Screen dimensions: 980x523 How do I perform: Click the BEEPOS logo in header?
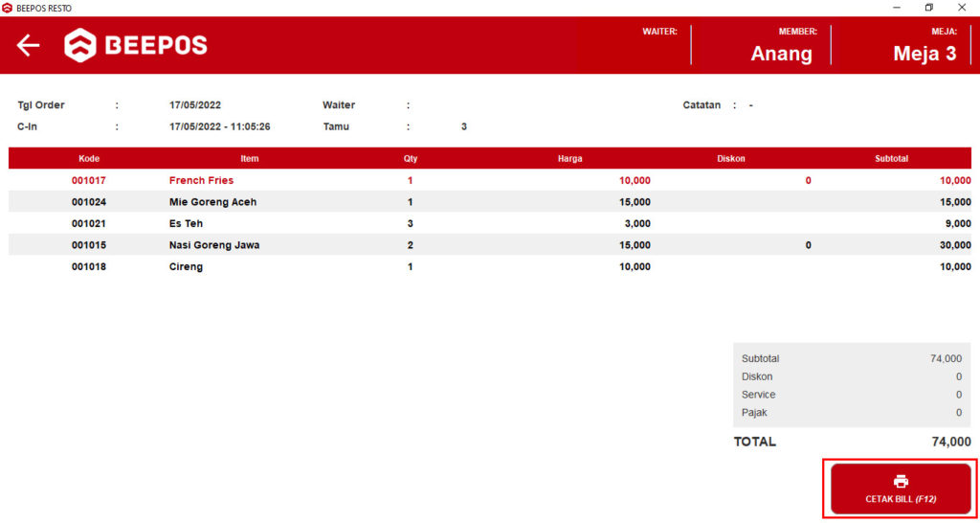click(136, 45)
